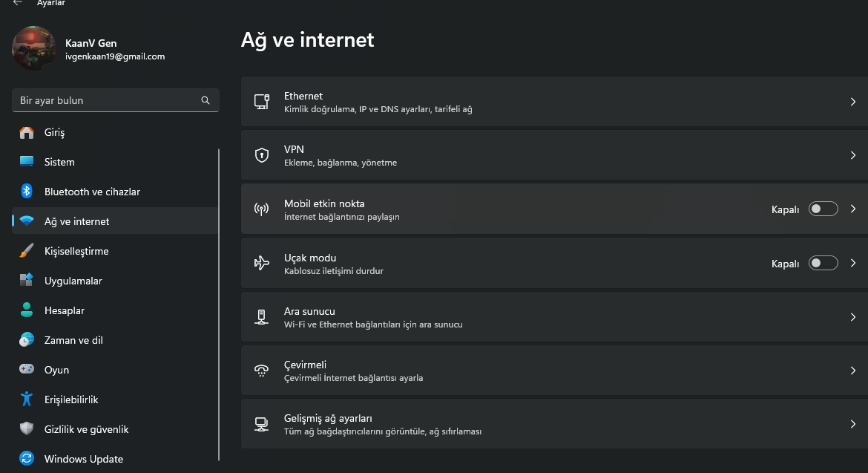This screenshot has height=473, width=868.
Task: Enable the Mobil etkin nokta toggle
Action: click(x=823, y=209)
